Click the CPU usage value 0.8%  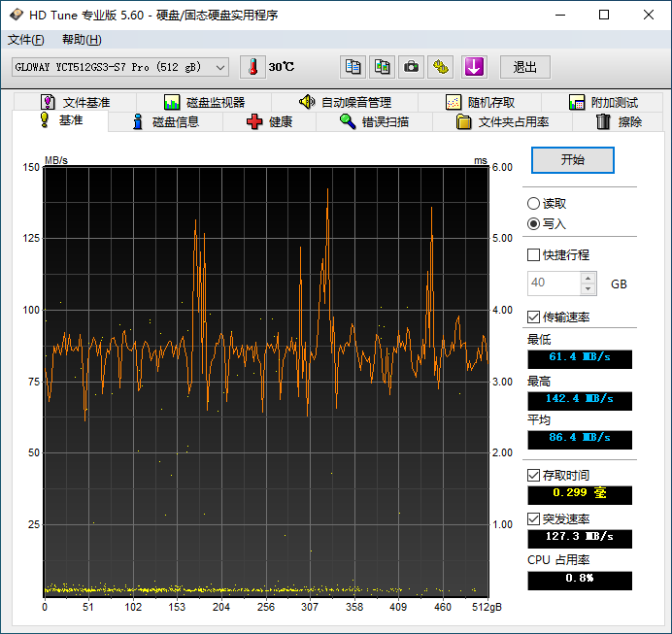pyautogui.click(x=580, y=581)
